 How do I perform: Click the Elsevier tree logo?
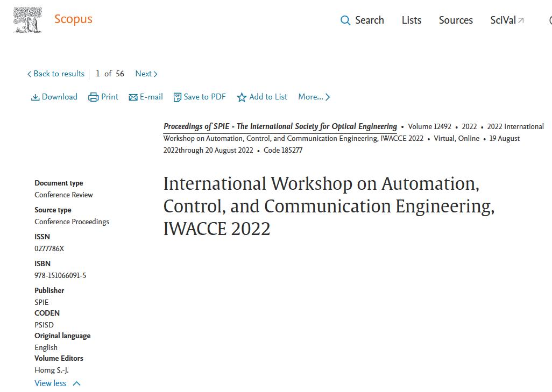point(27,20)
